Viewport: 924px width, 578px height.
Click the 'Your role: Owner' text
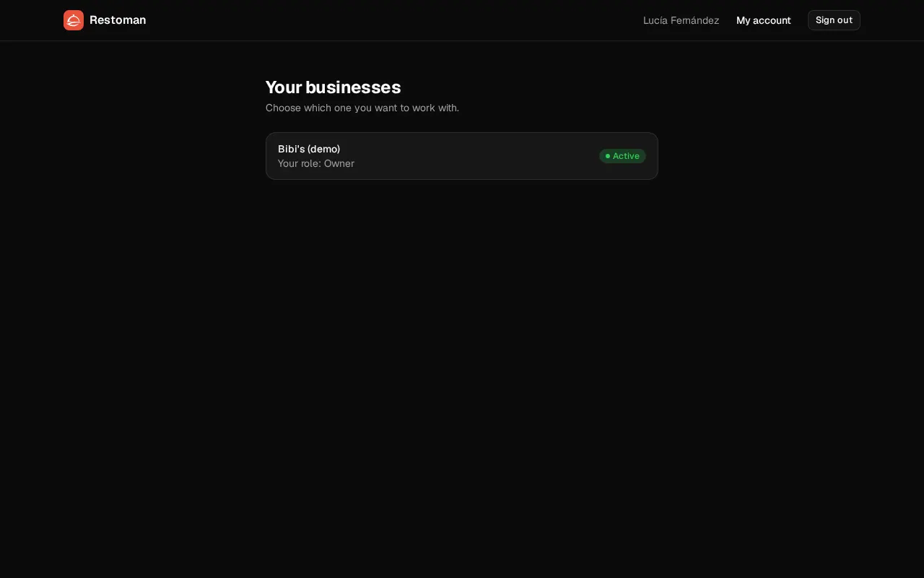[316, 163]
